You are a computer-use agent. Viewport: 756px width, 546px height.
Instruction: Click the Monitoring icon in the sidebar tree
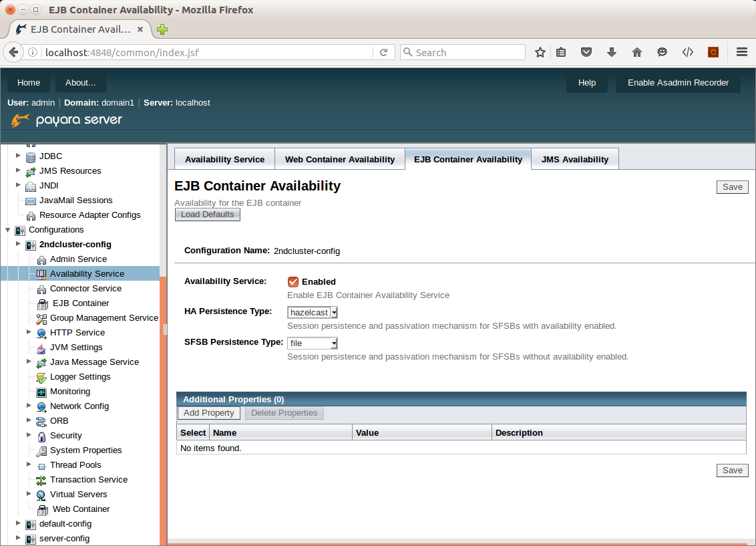coord(41,392)
